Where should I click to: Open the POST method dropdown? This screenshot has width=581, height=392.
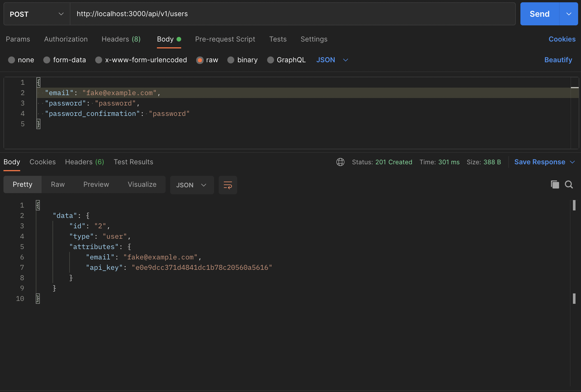37,14
